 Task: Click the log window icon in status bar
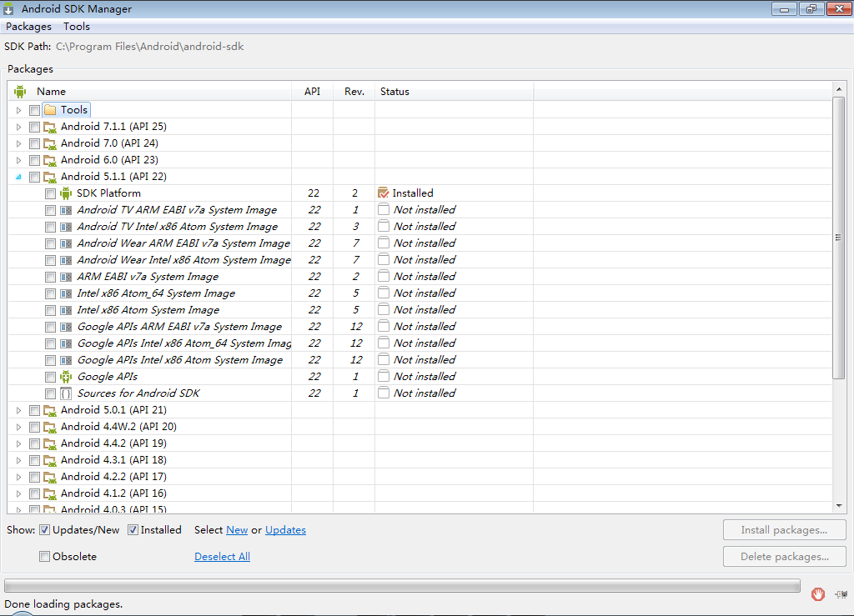point(841,594)
